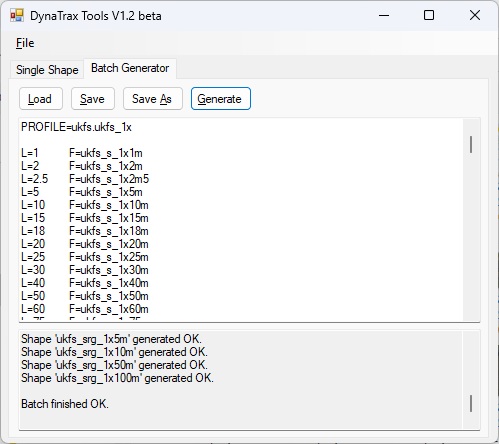499x444 pixels.
Task: Click the Generate button
Action: (221, 99)
